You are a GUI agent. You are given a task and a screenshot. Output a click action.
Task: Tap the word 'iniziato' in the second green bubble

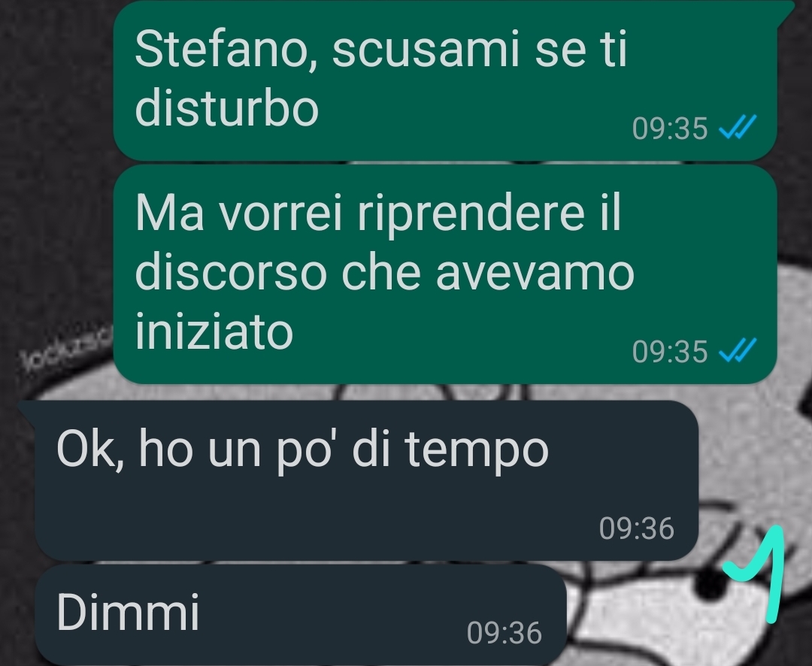tap(214, 331)
